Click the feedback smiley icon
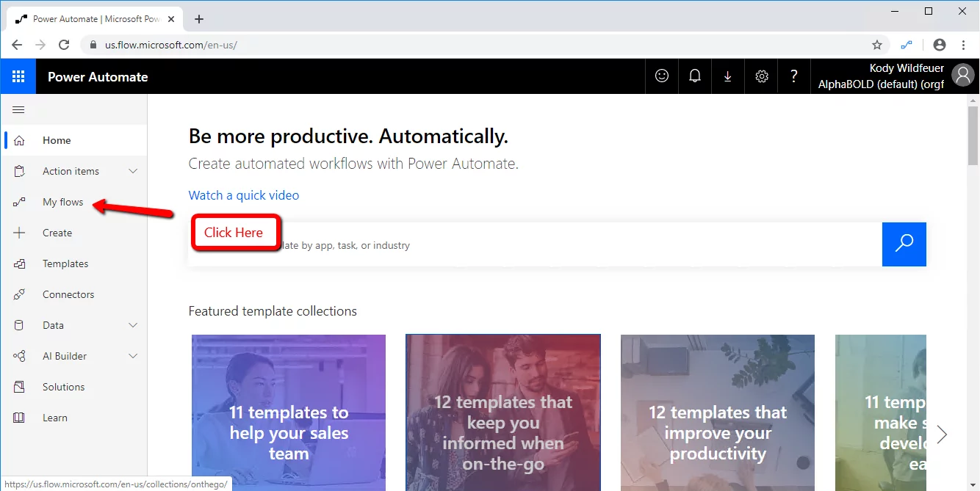Image resolution: width=980 pixels, height=491 pixels. point(662,76)
